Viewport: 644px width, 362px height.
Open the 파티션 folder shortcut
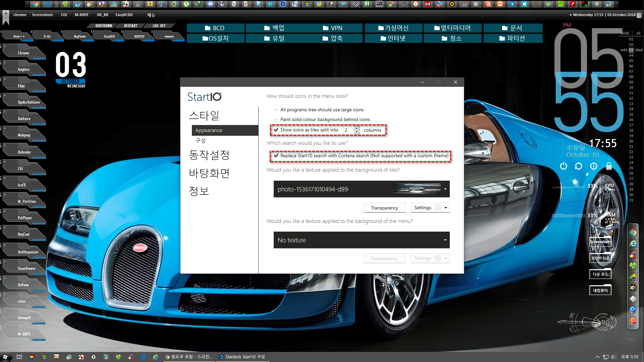coord(513,39)
